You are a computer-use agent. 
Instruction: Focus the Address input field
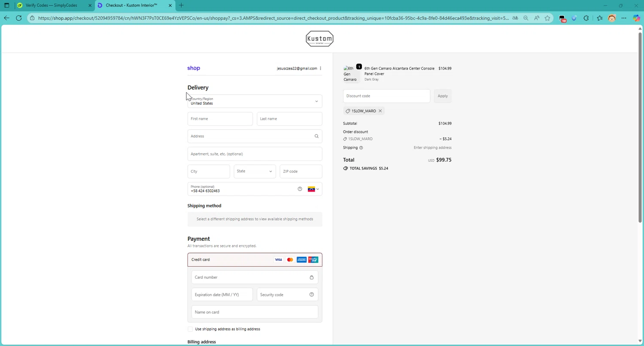255,136
